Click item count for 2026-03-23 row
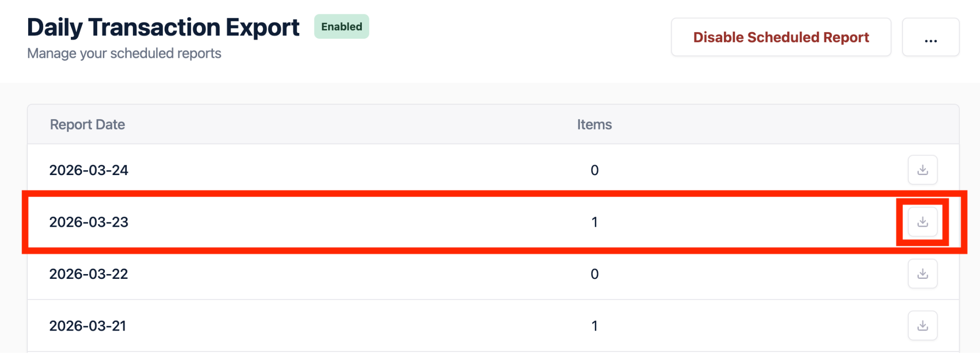This screenshot has height=353, width=980. pyautogui.click(x=594, y=222)
